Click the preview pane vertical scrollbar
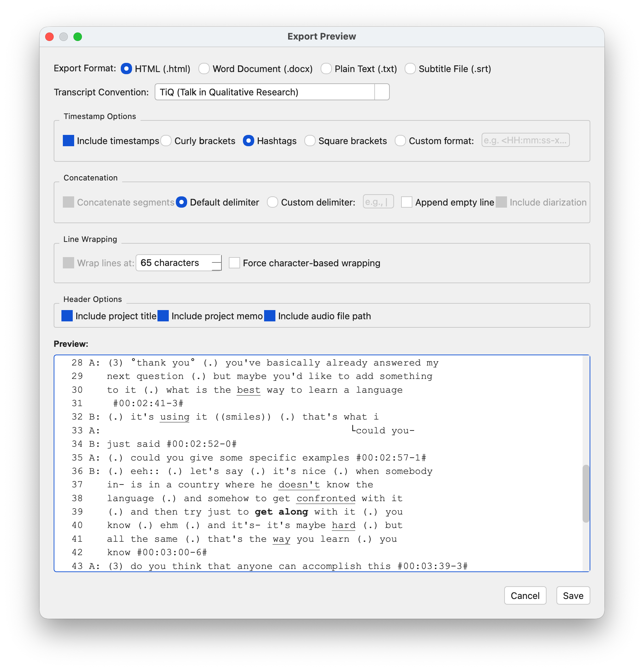Screen dimensions: 644x671 (x=586, y=493)
